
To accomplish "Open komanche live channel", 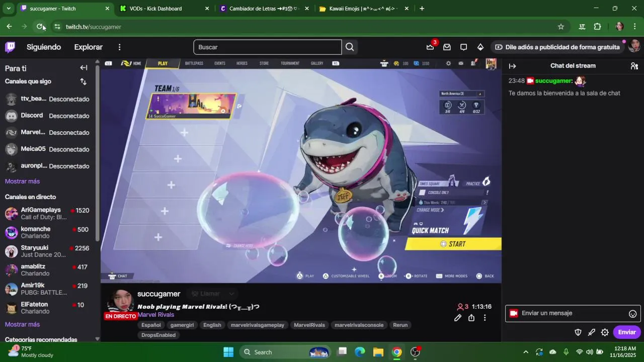I will (x=48, y=232).
